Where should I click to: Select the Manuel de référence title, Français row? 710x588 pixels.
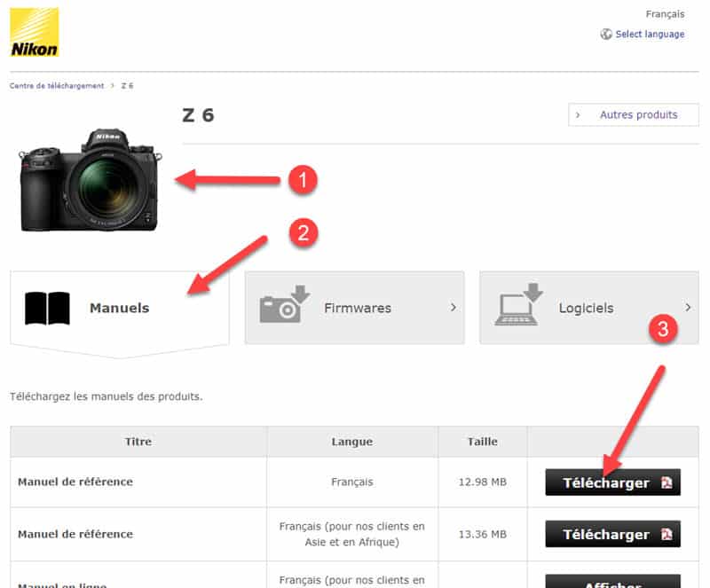[x=75, y=482]
